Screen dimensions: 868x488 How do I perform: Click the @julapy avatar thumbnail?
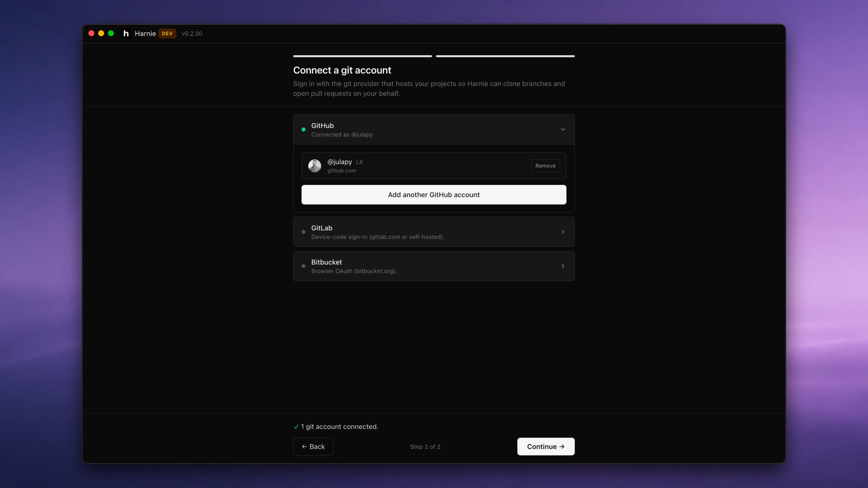(x=315, y=166)
